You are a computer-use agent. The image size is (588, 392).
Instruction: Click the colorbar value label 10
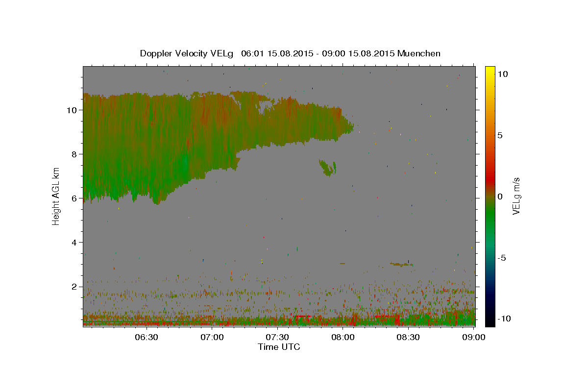502,74
